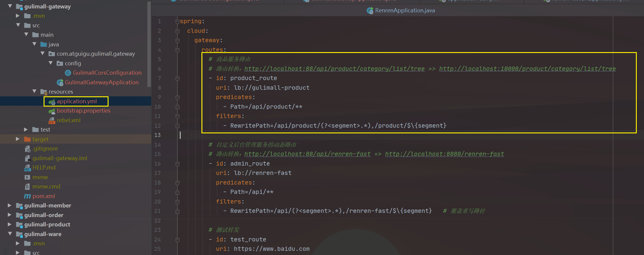Select GulimallGatewayApplication in project tree

[x=102, y=82]
